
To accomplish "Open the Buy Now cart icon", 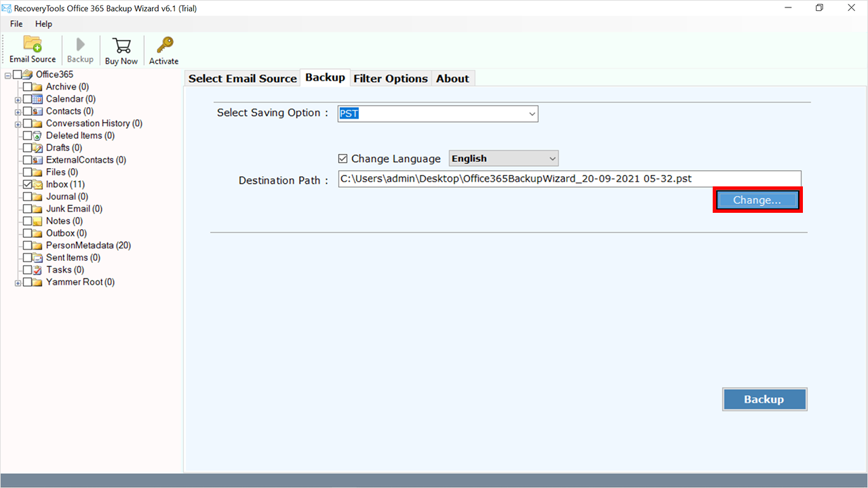I will [121, 45].
